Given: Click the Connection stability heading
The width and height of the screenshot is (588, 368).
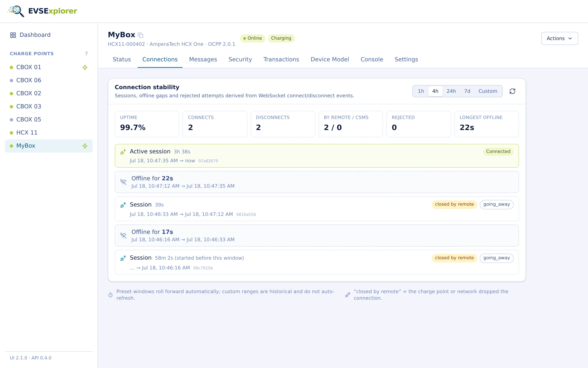Looking at the screenshot, I should pyautogui.click(x=147, y=87).
